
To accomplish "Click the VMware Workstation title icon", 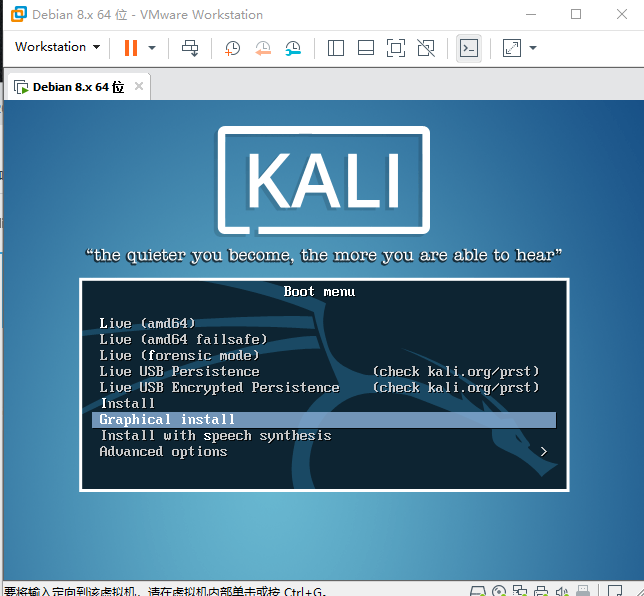I will point(19,14).
